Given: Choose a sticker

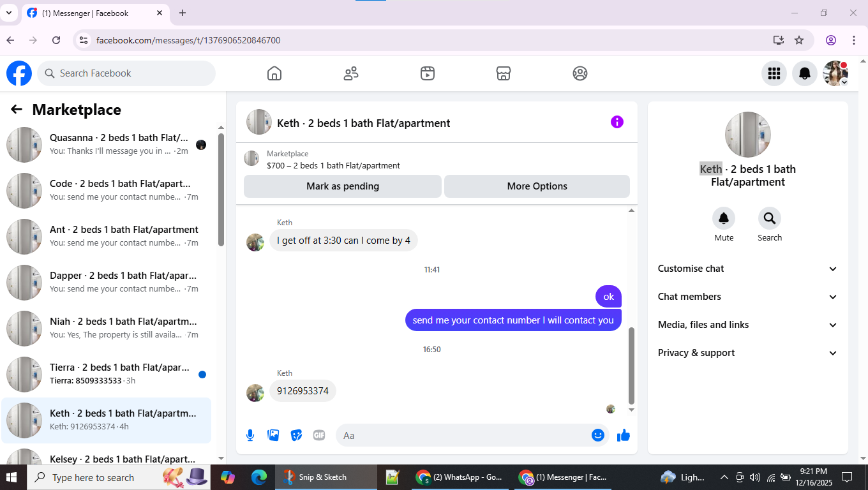Looking at the screenshot, I should [296, 435].
